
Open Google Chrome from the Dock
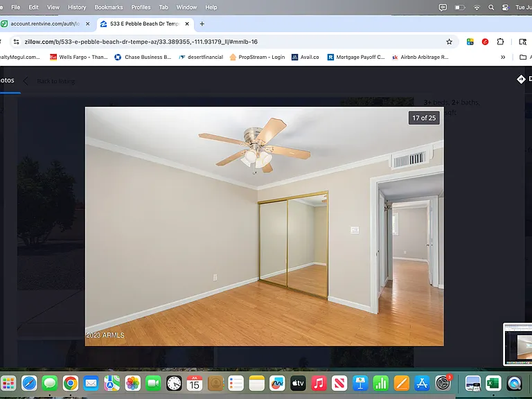pos(71,383)
